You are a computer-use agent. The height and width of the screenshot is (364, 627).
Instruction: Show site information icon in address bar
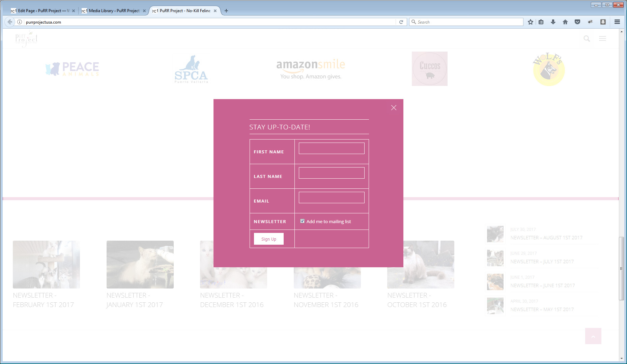click(x=20, y=22)
